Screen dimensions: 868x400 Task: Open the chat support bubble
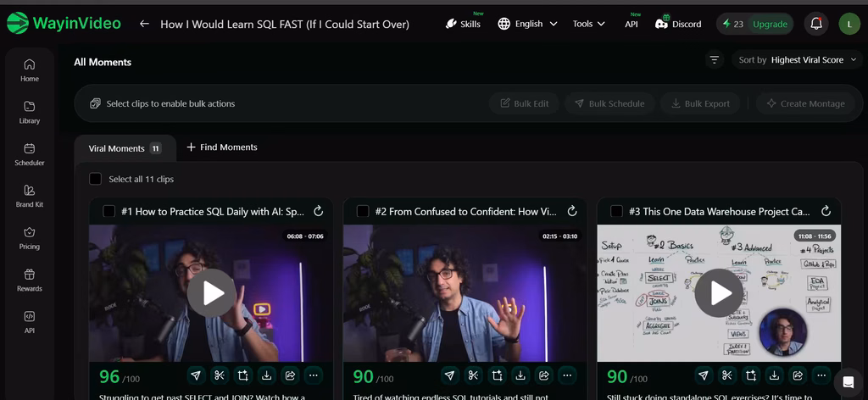click(x=848, y=382)
